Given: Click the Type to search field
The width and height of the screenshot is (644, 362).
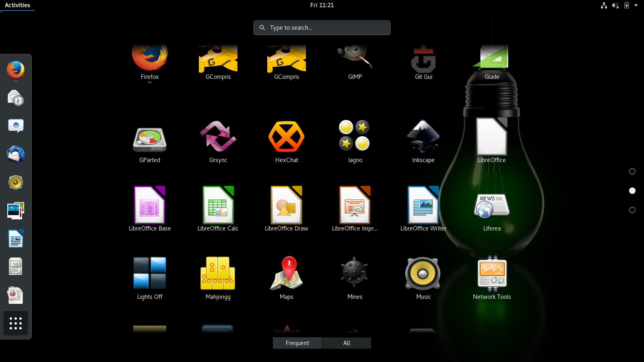Looking at the screenshot, I should pos(322,28).
